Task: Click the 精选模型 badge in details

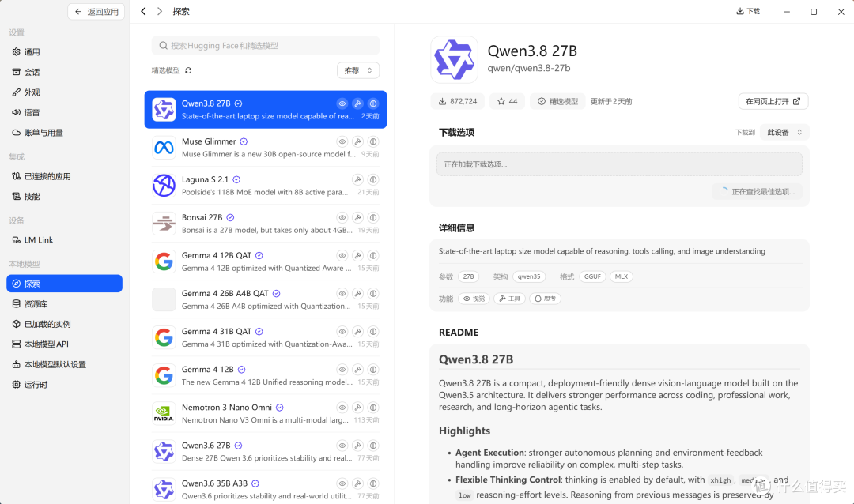Action: [x=557, y=101]
